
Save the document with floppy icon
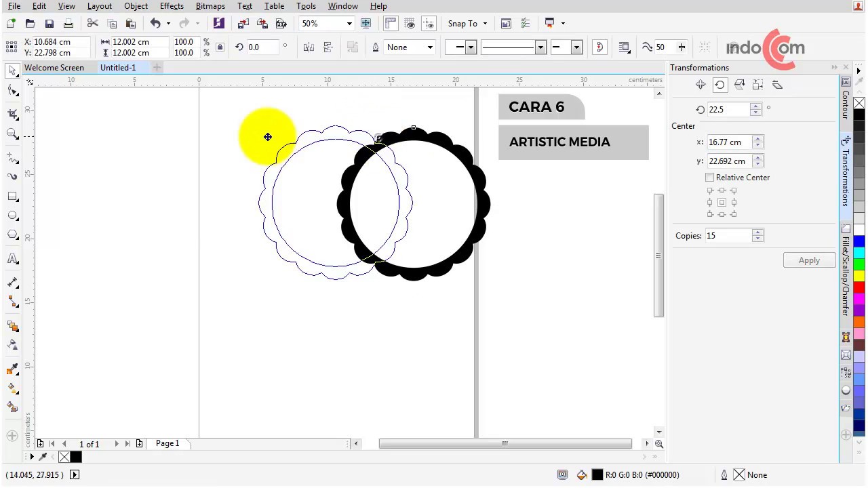(x=49, y=23)
